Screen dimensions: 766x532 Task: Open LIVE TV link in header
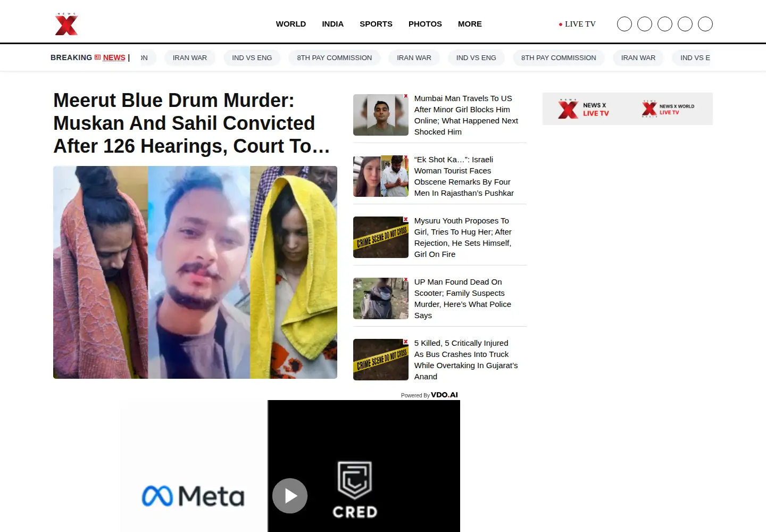point(577,24)
